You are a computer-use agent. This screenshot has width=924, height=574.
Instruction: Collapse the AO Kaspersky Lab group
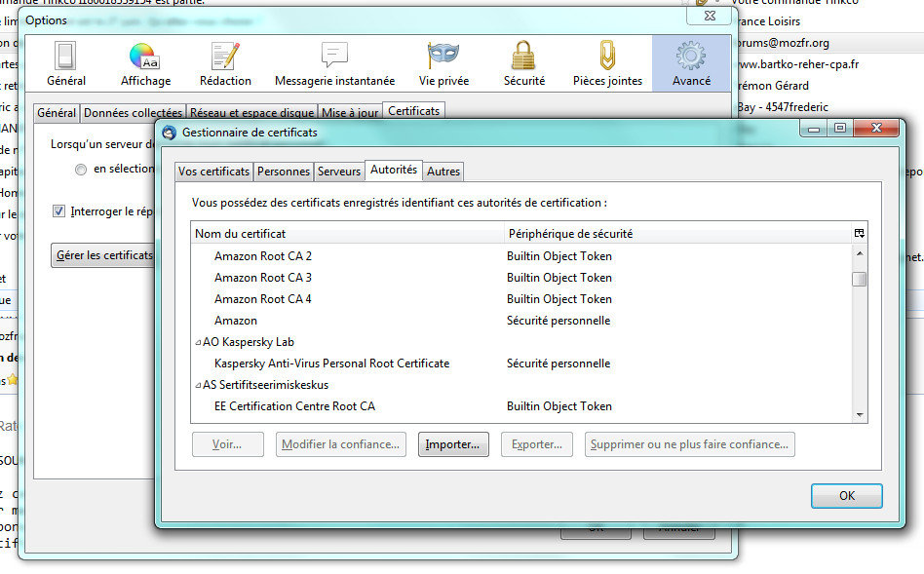pyautogui.click(x=198, y=342)
